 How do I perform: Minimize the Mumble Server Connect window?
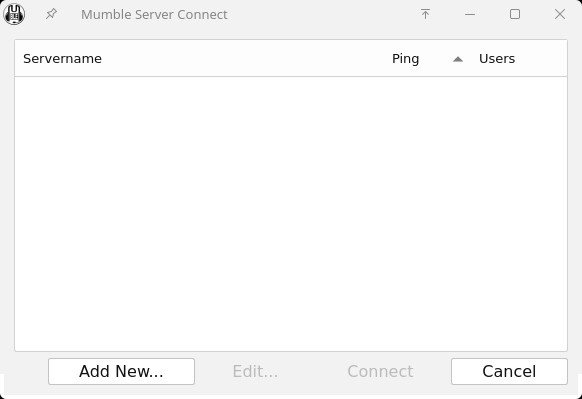click(x=470, y=14)
